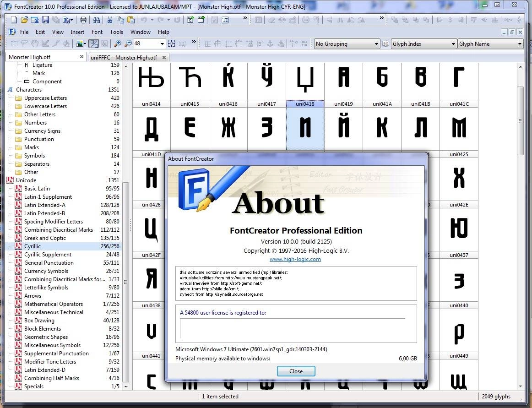Open the Glyph Name dropdown
This screenshot has height=408, width=532.
490,44
